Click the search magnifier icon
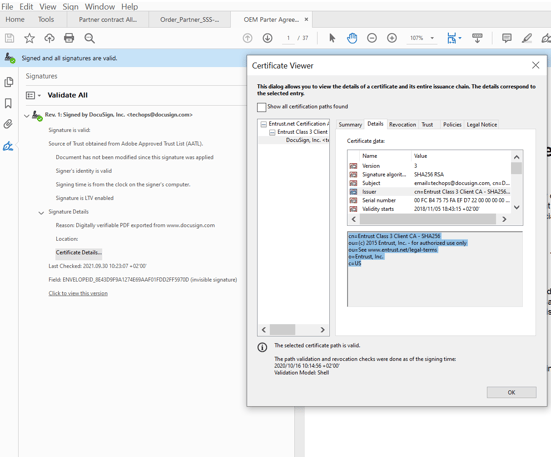Screen dimensions: 551x457 (x=90, y=38)
